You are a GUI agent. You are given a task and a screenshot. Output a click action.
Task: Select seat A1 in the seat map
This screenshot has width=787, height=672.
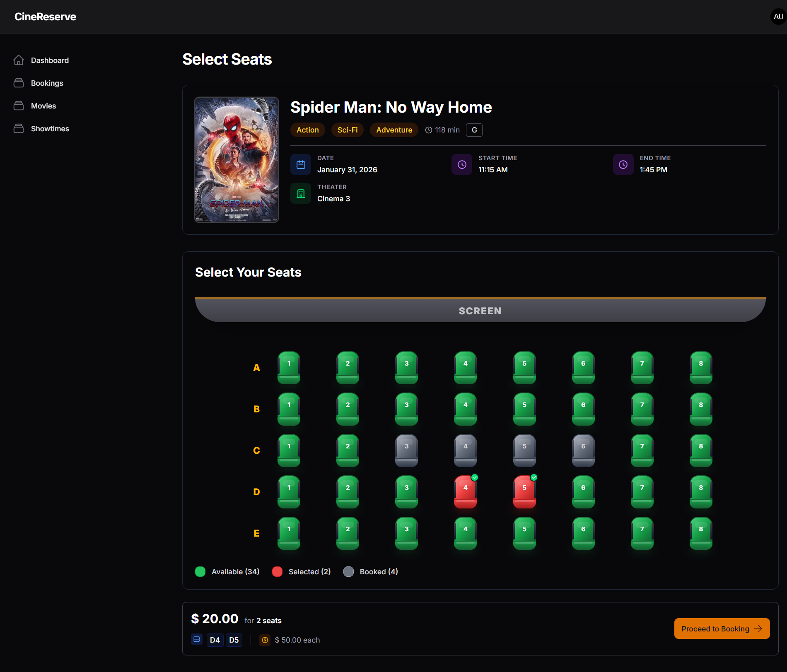coord(289,368)
